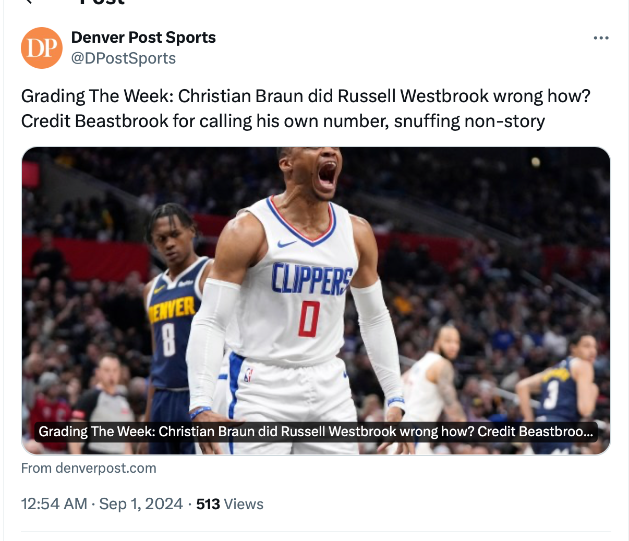The width and height of the screenshot is (629, 541).
Task: Click Westbrook's shouting face in the photo
Action: 323,177
